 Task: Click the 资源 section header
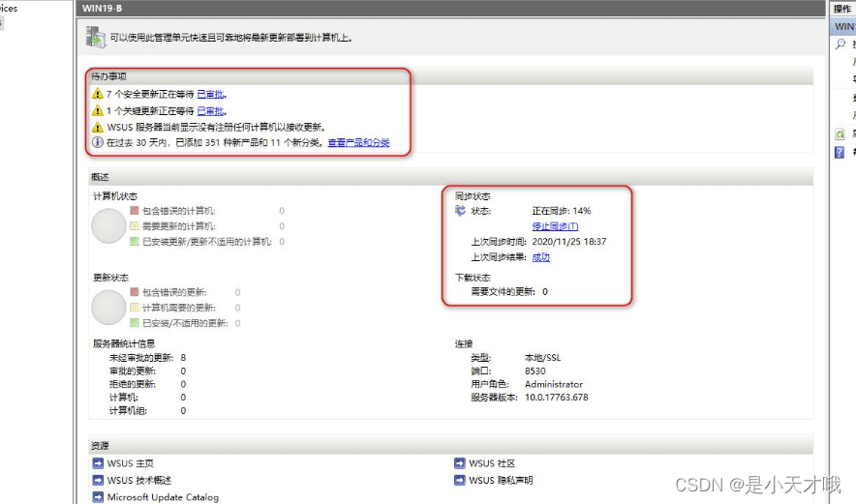pyautogui.click(x=450, y=446)
